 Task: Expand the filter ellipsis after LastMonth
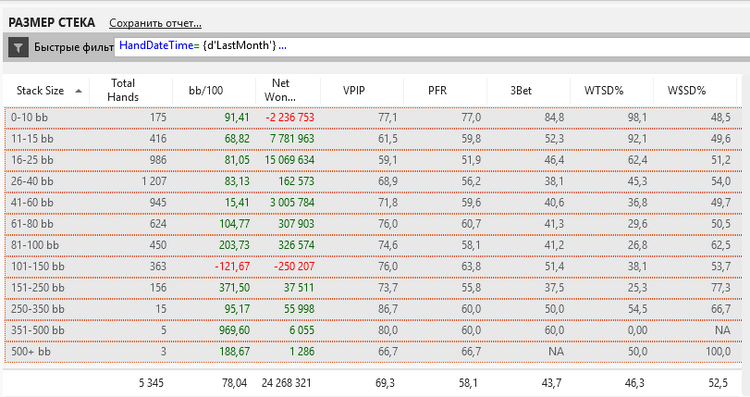pos(282,46)
